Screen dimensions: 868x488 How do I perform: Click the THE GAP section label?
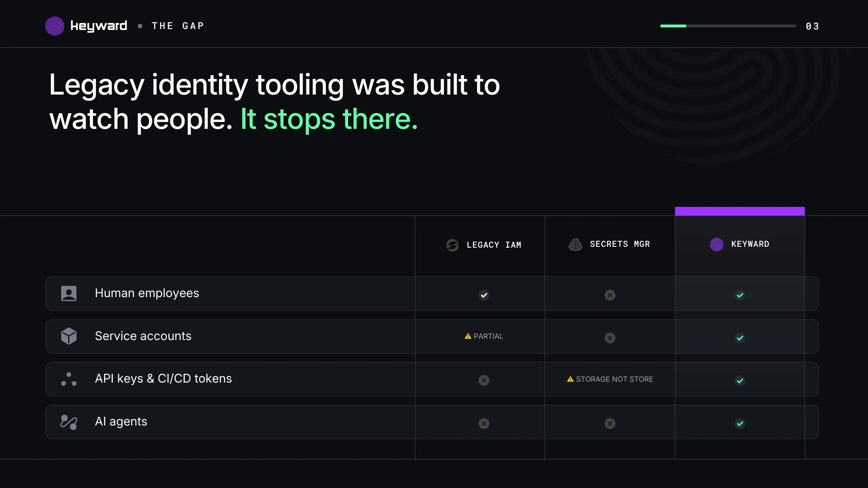click(x=178, y=26)
